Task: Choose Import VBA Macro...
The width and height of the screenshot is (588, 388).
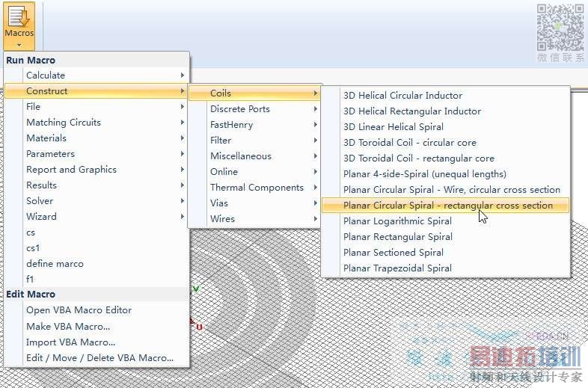Action: click(97, 342)
